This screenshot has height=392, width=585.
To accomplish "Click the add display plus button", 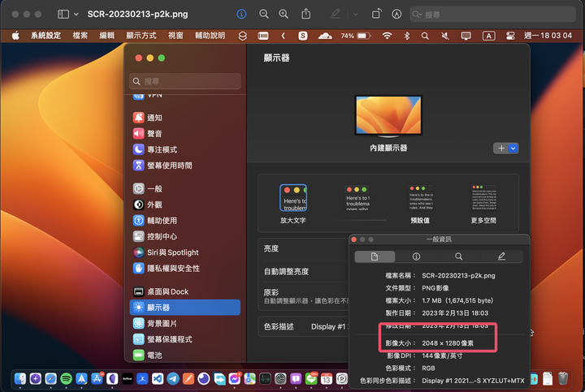I will 501,149.
